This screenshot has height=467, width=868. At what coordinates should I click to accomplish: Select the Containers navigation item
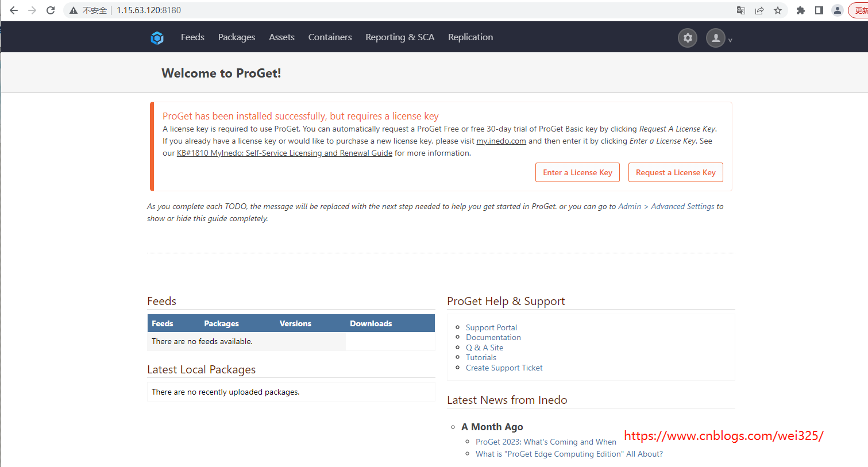(330, 37)
